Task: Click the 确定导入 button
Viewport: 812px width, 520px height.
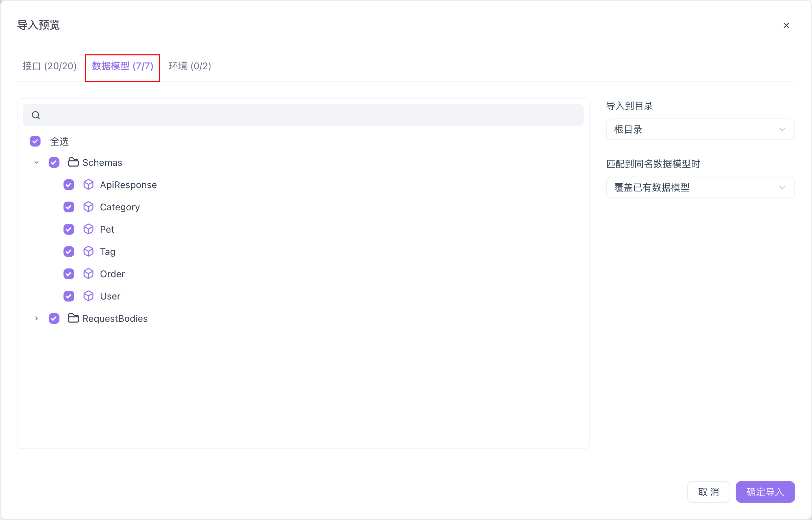Action: click(765, 492)
